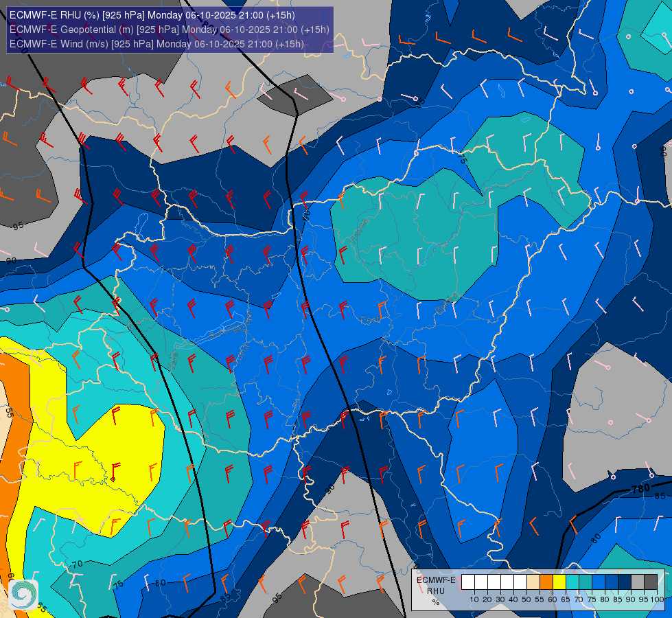Click the legend tick label 70

[579, 599]
